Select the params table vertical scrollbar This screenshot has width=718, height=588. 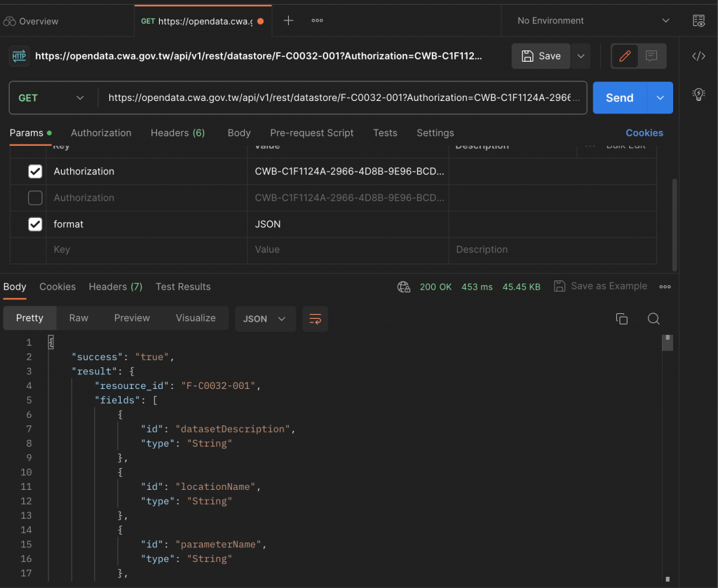click(674, 224)
